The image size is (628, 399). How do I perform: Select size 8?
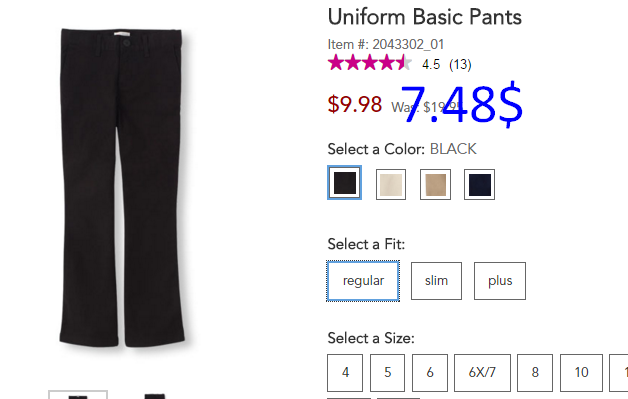tap(535, 373)
